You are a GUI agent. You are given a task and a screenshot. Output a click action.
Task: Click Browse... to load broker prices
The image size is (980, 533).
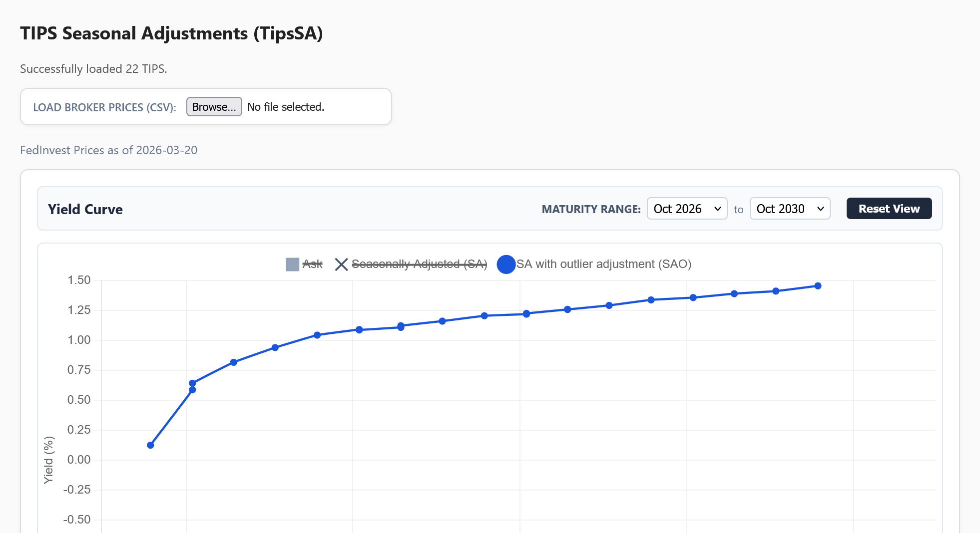click(214, 107)
